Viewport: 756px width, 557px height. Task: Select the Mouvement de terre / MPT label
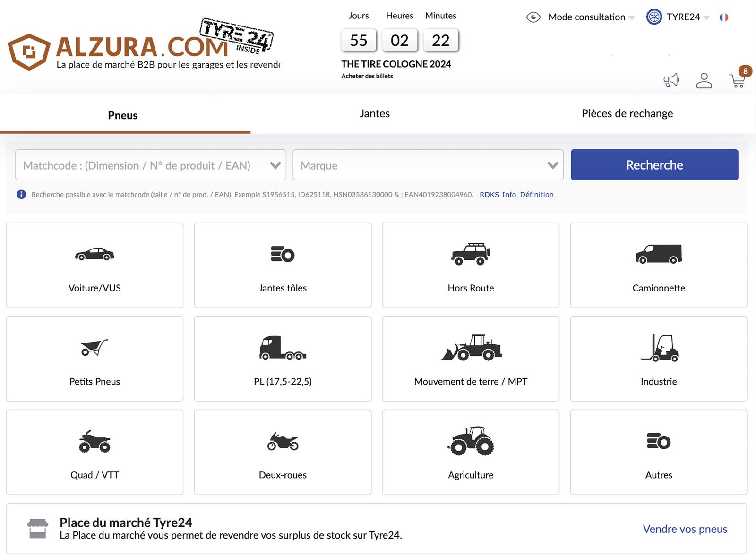tap(471, 381)
